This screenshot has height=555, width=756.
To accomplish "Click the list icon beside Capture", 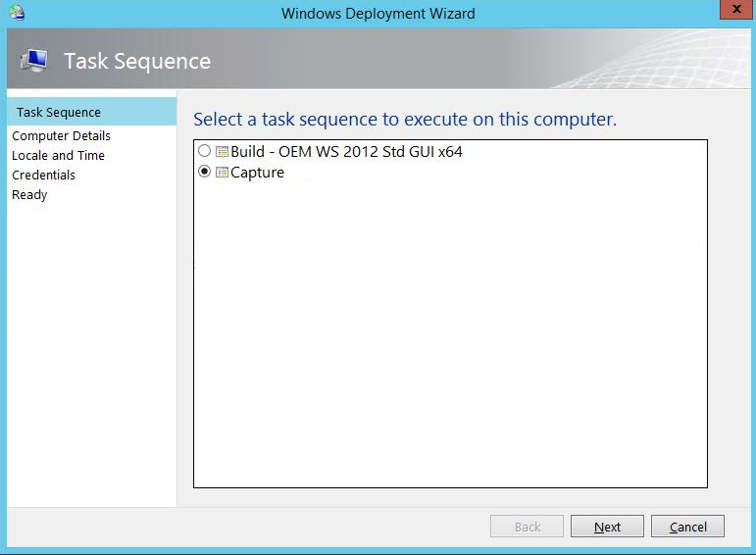I will pos(222,173).
